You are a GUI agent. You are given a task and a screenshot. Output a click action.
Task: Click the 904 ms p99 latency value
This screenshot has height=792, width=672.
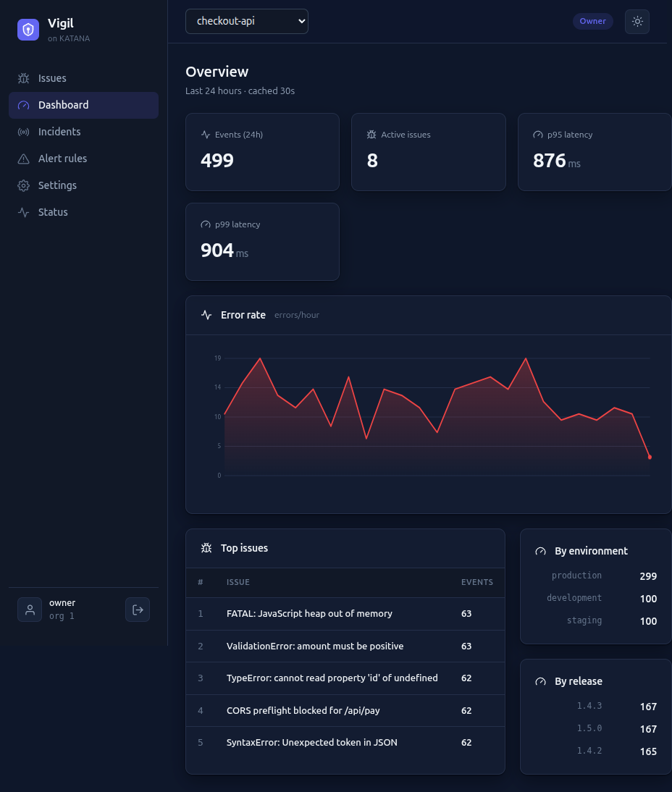tap(224, 250)
